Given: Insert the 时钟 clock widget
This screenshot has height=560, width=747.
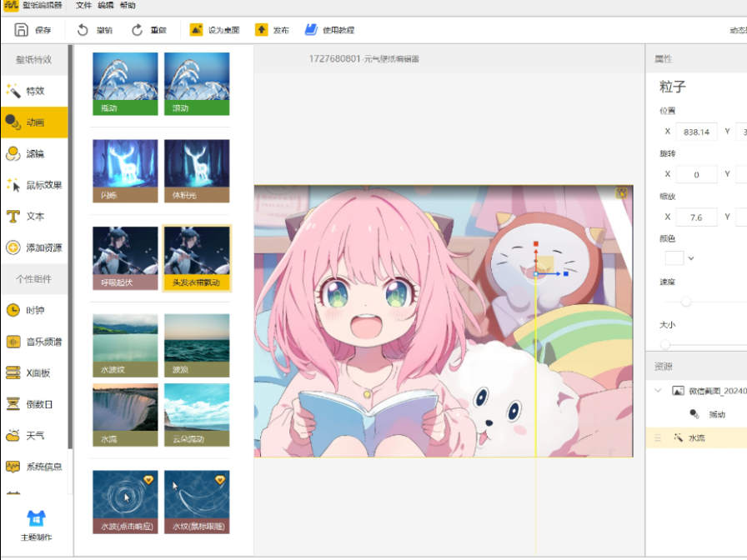Looking at the screenshot, I should tap(34, 311).
